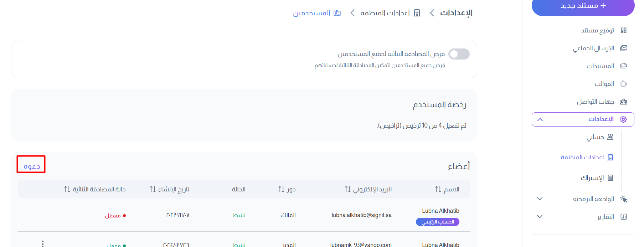Open three-dot menu for lubnamk_93 row
The height and width of the screenshot is (247, 644).
click(43, 244)
